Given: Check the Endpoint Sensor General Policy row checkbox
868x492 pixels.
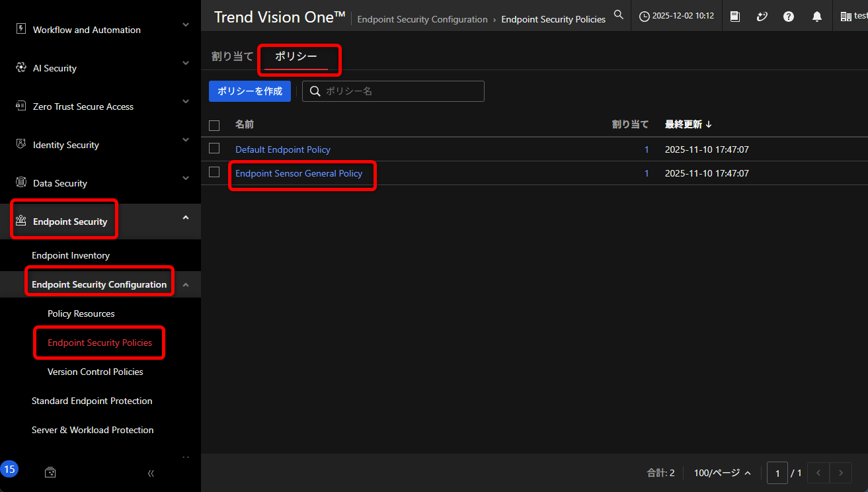Looking at the screenshot, I should (x=214, y=172).
